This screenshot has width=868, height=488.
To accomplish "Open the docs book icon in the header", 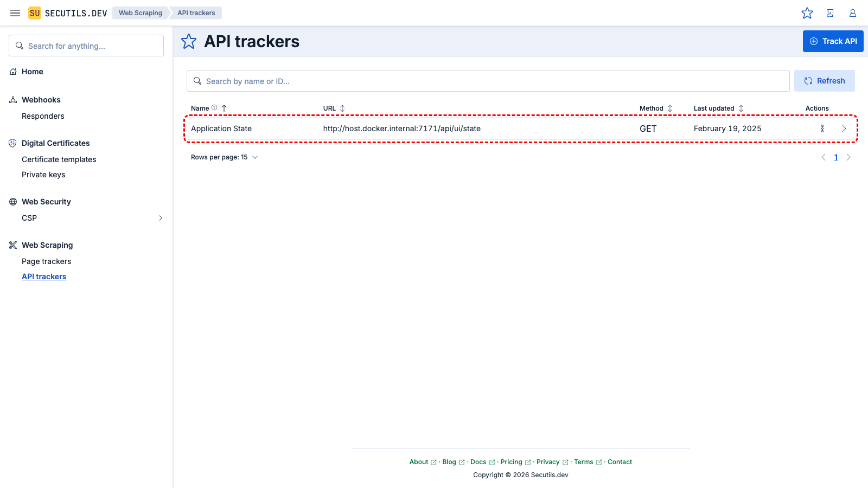I will [830, 13].
